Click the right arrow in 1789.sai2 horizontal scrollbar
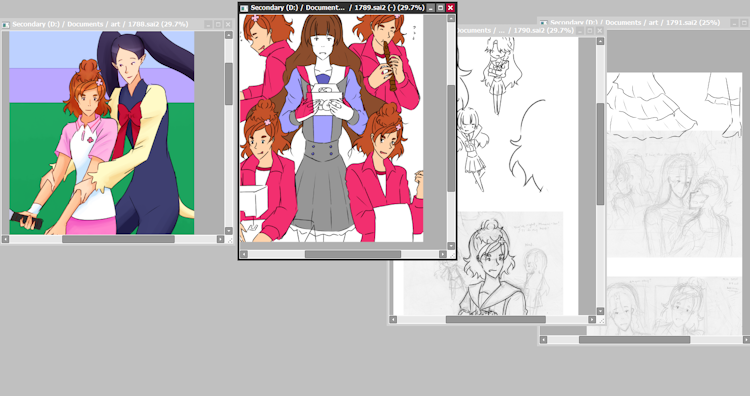Viewport: 750px width, 396px height. 443,254
